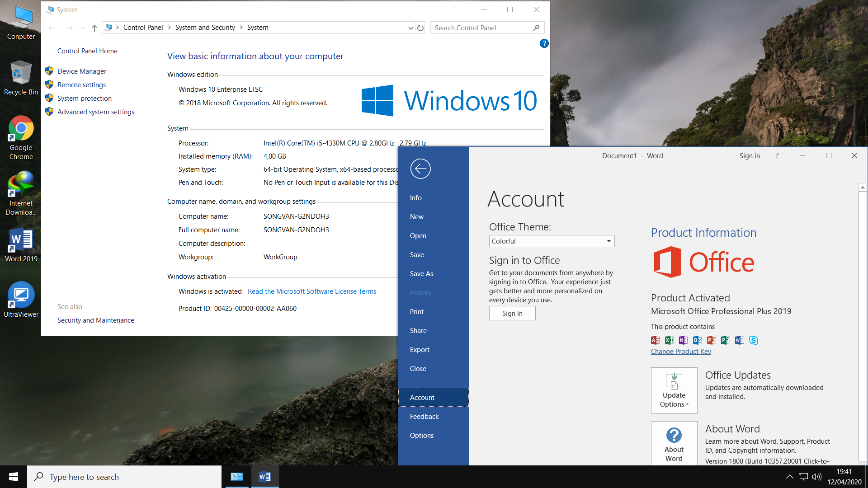This screenshot has height=488, width=868.
Task: Click the About Word button
Action: point(674,443)
